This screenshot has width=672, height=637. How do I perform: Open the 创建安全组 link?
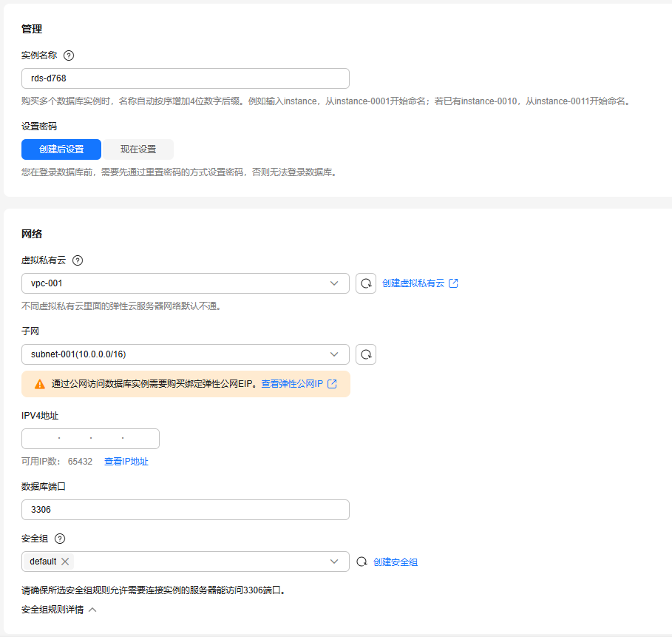[x=396, y=562]
